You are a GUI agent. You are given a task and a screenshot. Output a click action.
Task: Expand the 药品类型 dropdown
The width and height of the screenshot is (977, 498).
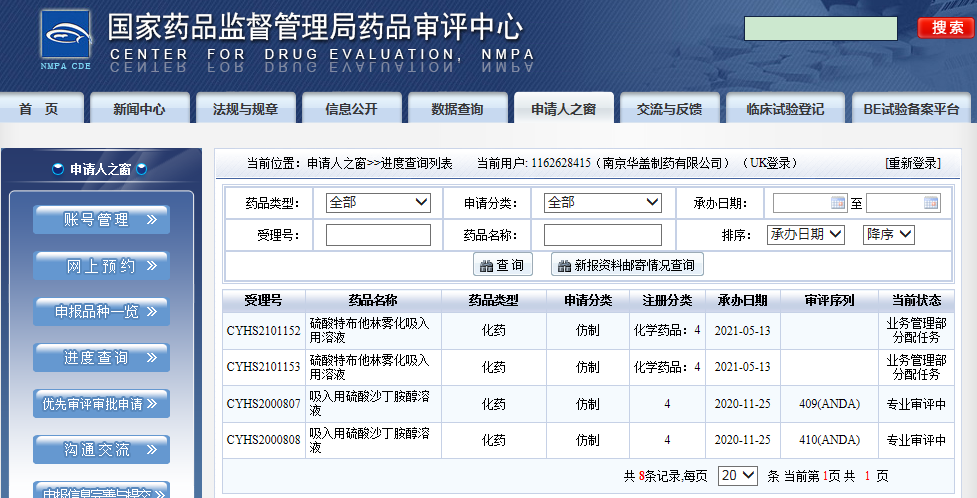pyautogui.click(x=378, y=203)
